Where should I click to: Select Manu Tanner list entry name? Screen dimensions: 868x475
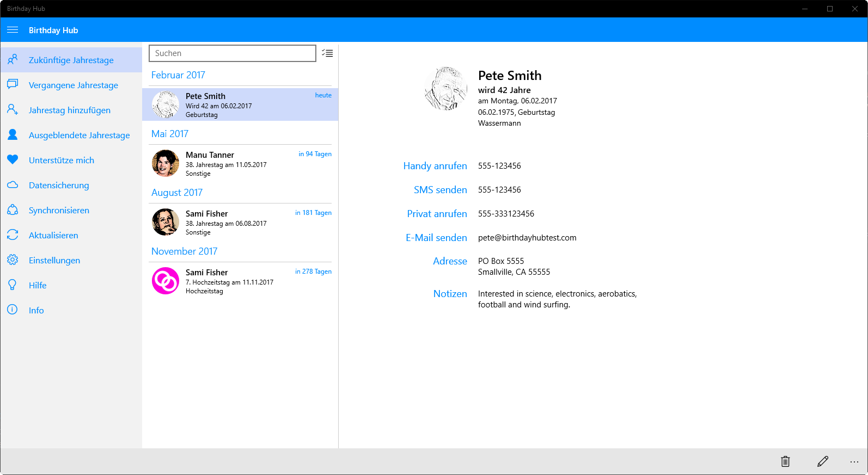210,155
